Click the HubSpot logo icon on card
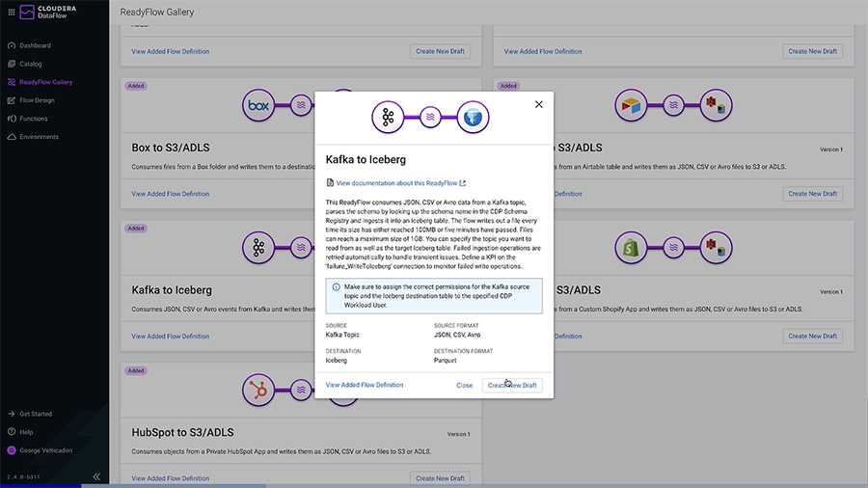Image resolution: width=868 pixels, height=488 pixels. point(258,392)
